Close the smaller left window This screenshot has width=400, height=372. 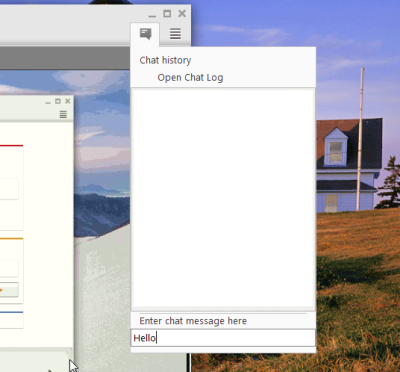tap(68, 101)
